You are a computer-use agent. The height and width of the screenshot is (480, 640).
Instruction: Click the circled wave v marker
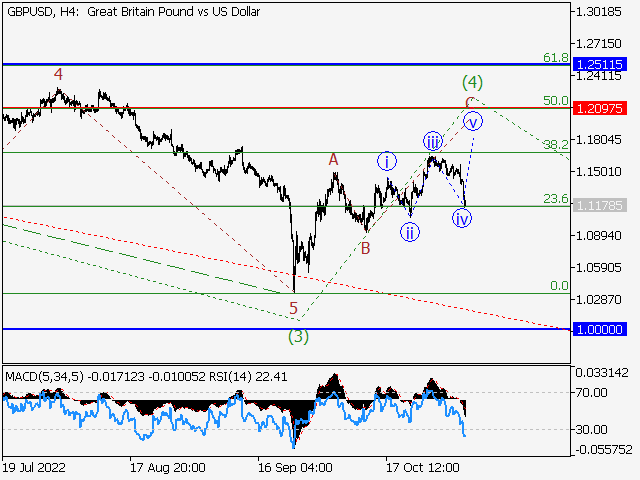click(x=473, y=121)
